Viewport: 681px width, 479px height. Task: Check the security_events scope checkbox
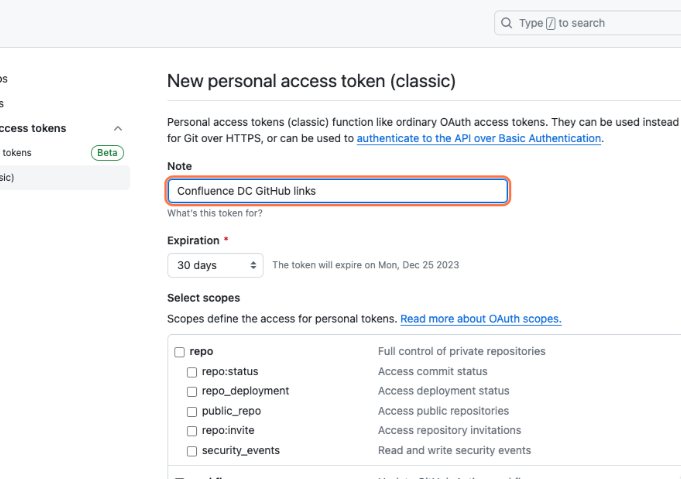[192, 451]
